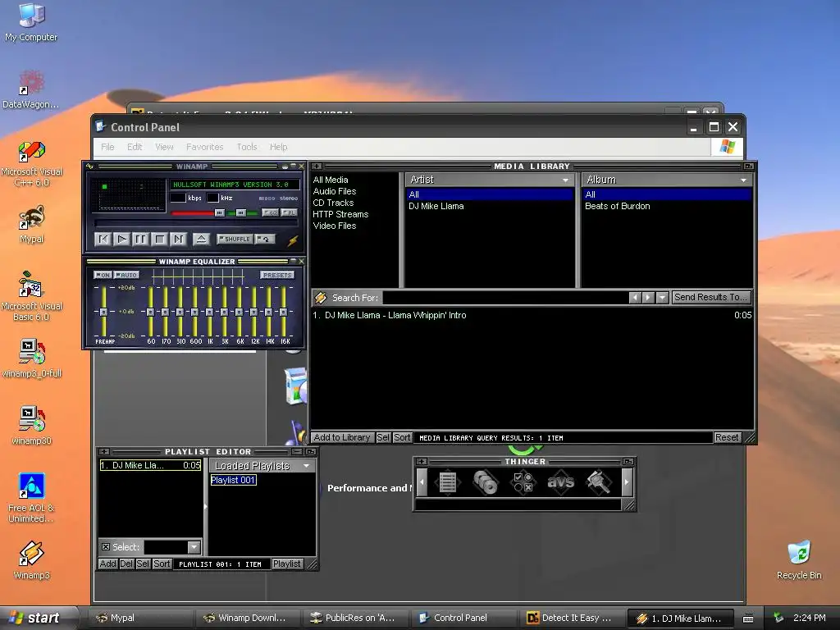Open My Computer desktop icon
This screenshot has width=840, height=630.
click(31, 22)
